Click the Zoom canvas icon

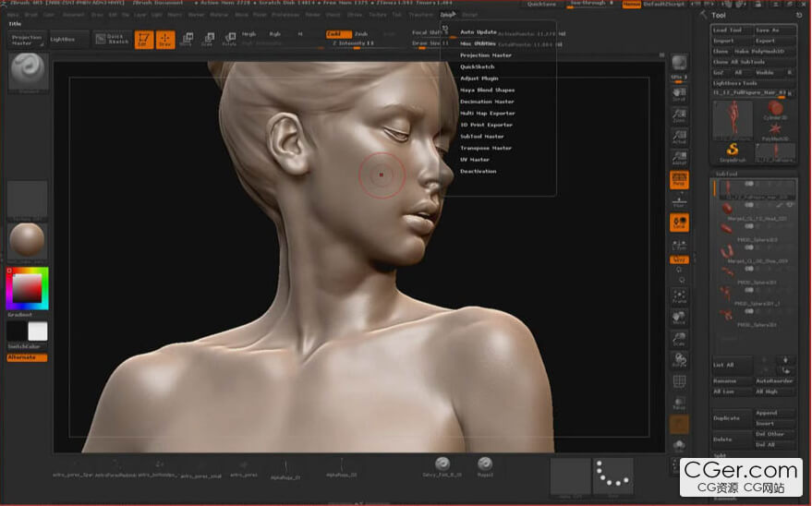(x=679, y=116)
